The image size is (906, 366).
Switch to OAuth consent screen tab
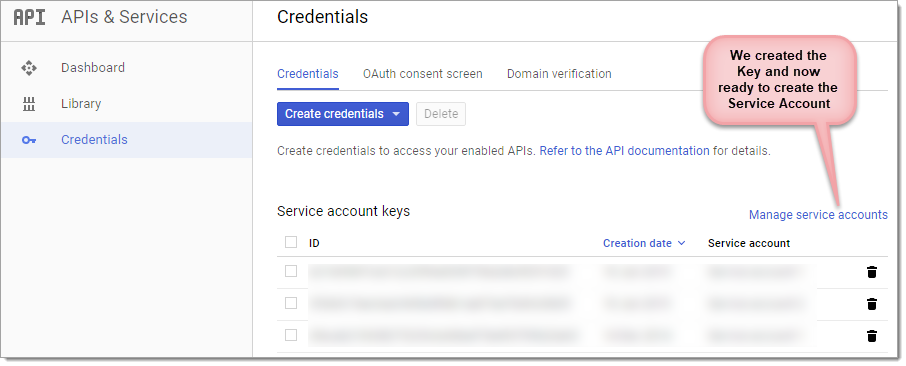[422, 74]
